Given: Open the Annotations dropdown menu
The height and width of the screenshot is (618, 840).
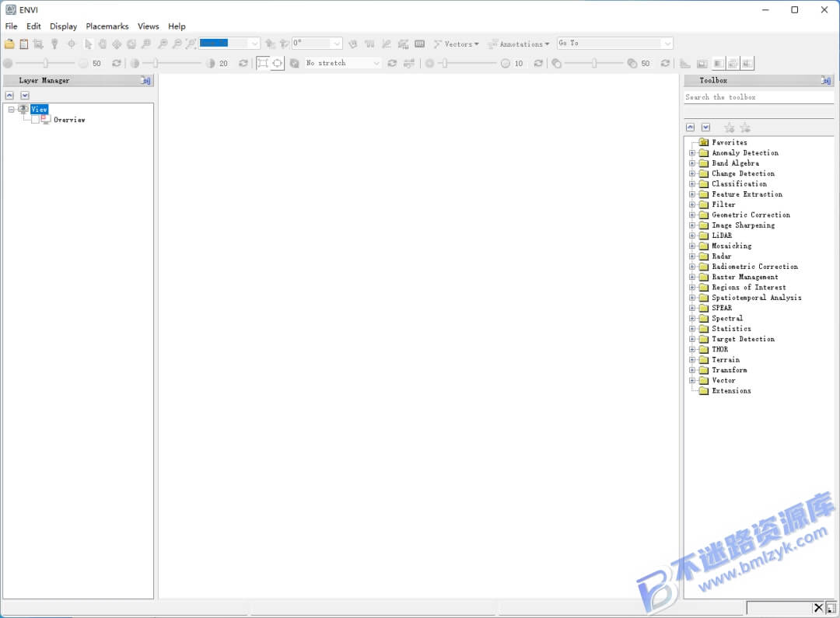Looking at the screenshot, I should 519,44.
